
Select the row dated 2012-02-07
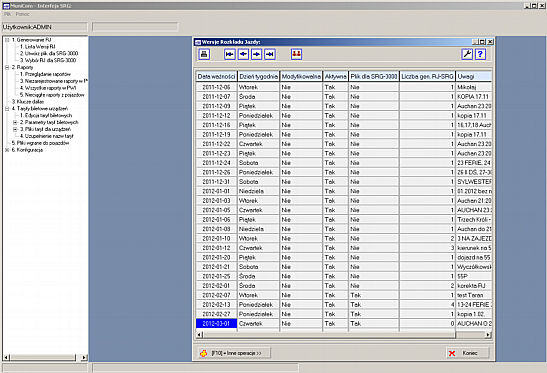(x=344, y=295)
